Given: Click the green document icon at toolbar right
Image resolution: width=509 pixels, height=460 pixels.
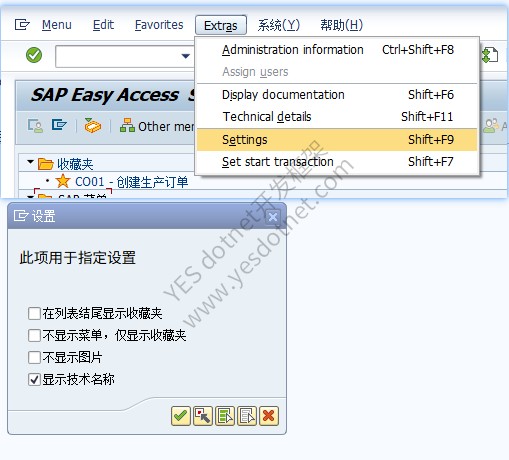Looking at the screenshot, I should (490, 55).
